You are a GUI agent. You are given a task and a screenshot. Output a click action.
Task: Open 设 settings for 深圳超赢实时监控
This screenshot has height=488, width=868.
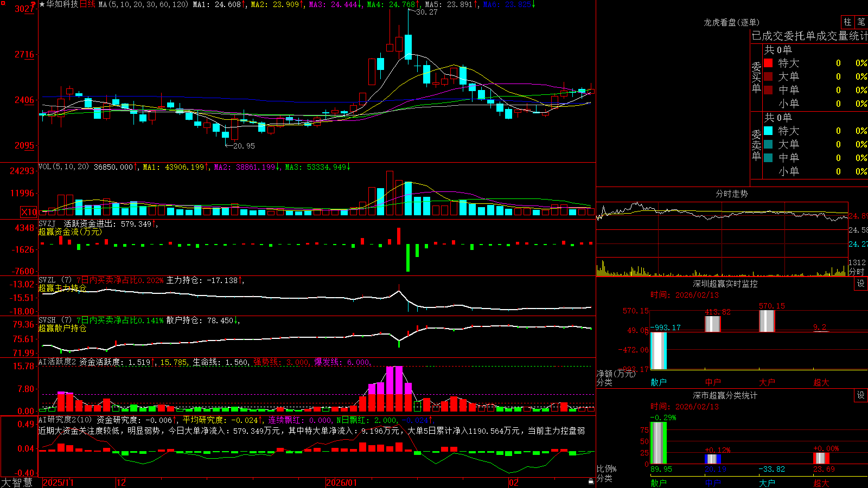pyautogui.click(x=861, y=284)
